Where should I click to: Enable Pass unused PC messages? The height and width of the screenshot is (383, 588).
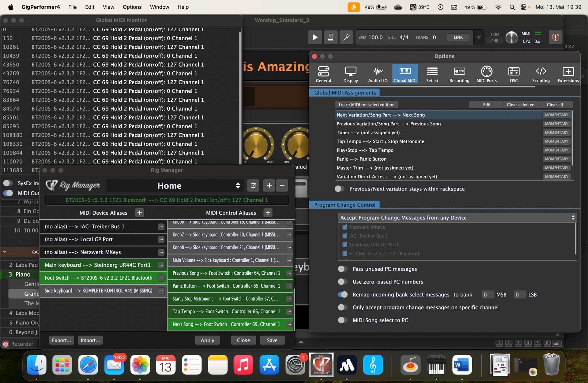pos(342,269)
